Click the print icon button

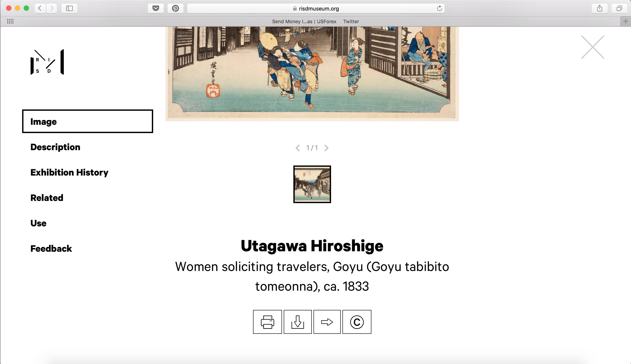[267, 322]
